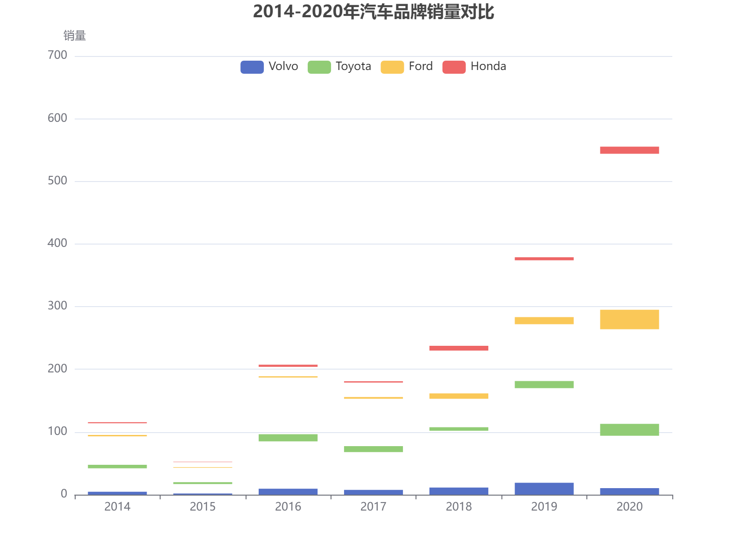The image size is (747, 560).
Task: Click the 0 y-axis value
Action: 64,494
